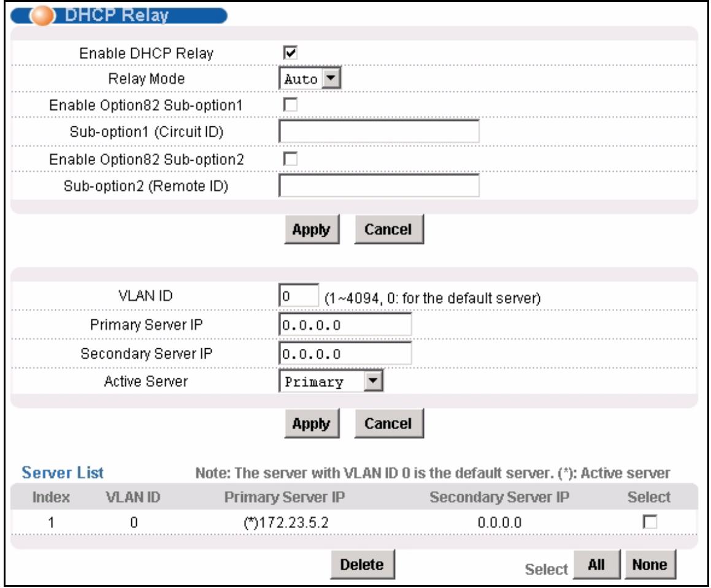
Task: Click the Primary Server IP field
Action: (345, 325)
